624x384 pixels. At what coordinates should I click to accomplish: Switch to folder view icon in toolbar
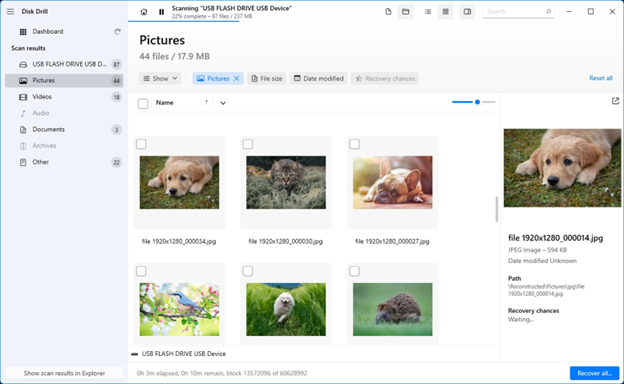tap(406, 12)
